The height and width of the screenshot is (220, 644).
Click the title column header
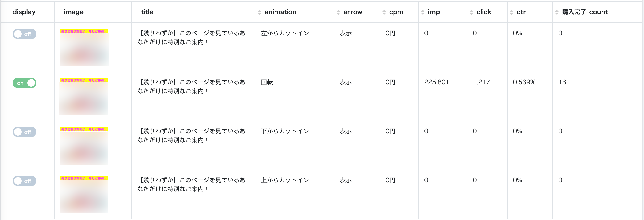[147, 12]
